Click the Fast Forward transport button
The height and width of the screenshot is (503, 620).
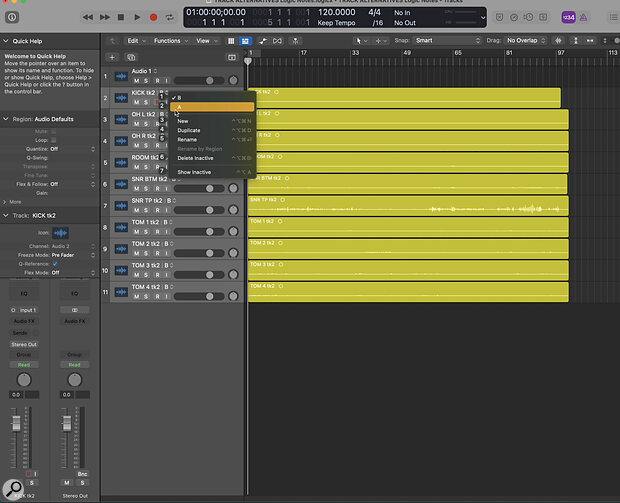pos(105,17)
